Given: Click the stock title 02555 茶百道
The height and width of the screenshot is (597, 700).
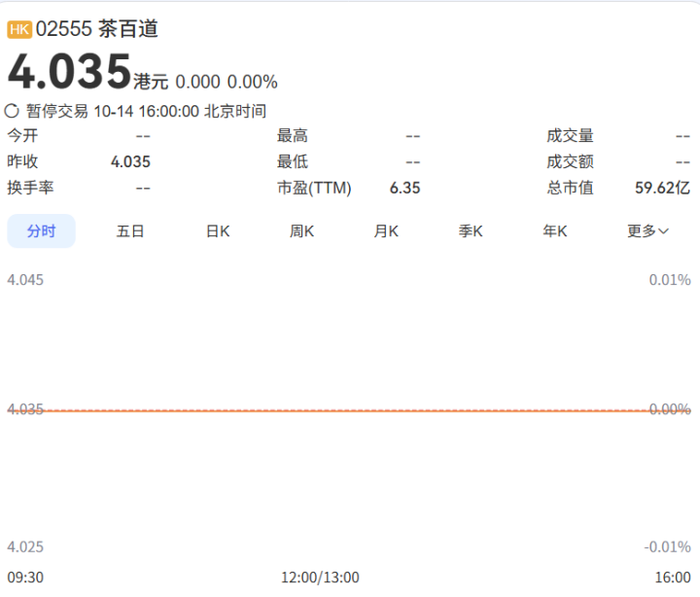Looking at the screenshot, I should (97, 29).
